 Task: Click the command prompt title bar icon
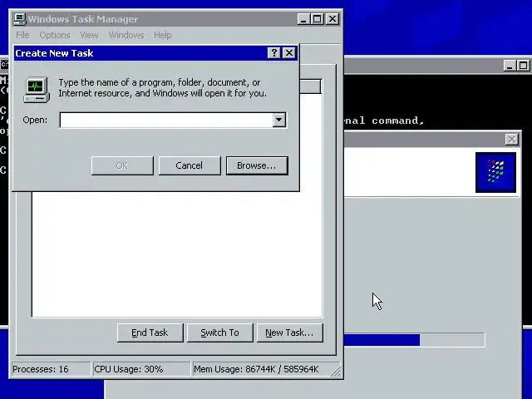(x=4, y=65)
